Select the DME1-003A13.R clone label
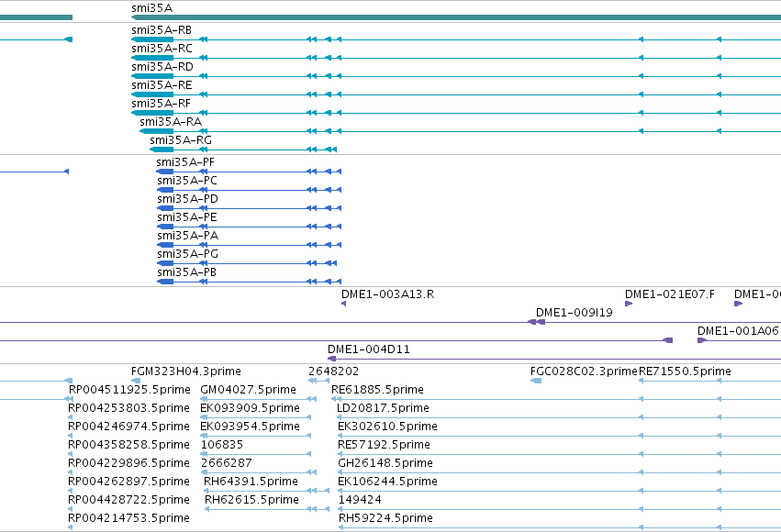Screen dimensions: 781x532 pos(387,294)
